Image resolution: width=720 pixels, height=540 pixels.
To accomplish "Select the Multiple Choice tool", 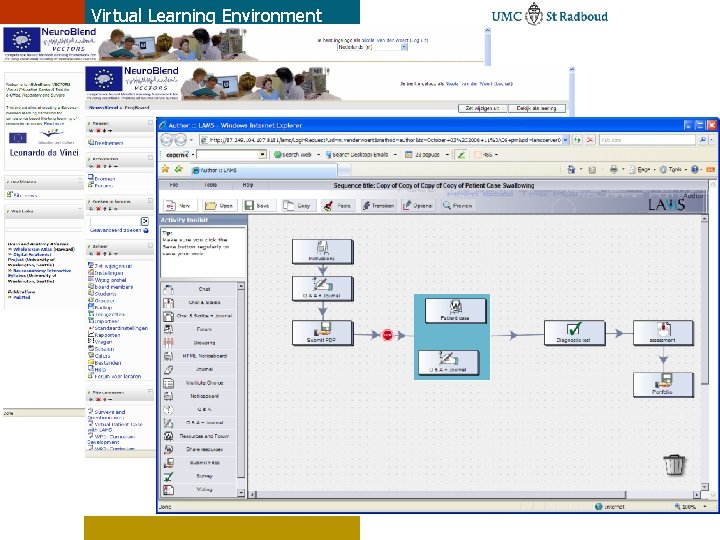I will click(198, 382).
